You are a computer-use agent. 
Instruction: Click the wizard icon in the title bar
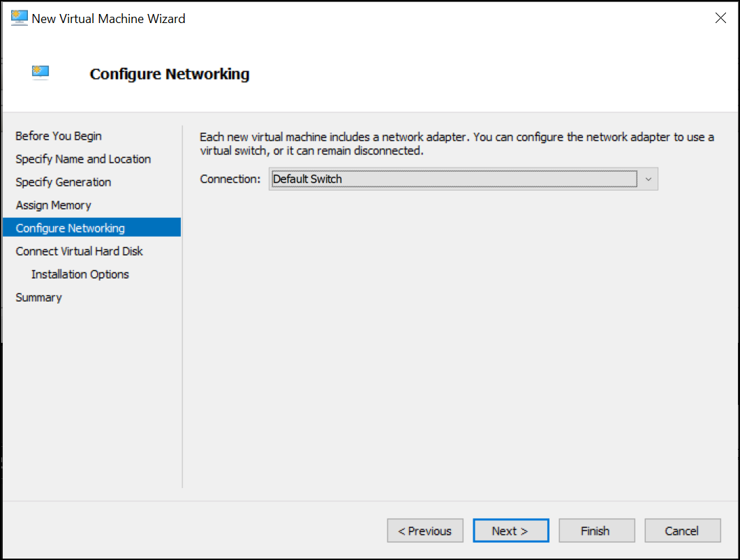coord(18,17)
